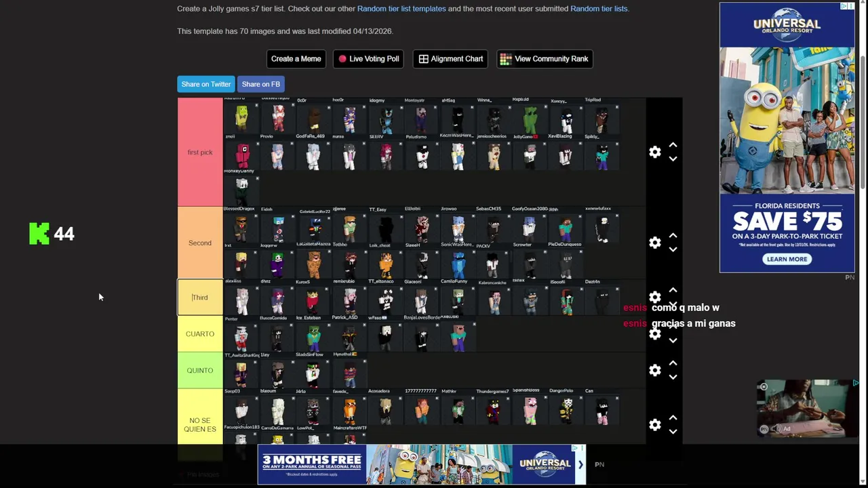Open settings gear for Third tier
The image size is (868, 488).
tap(654, 298)
